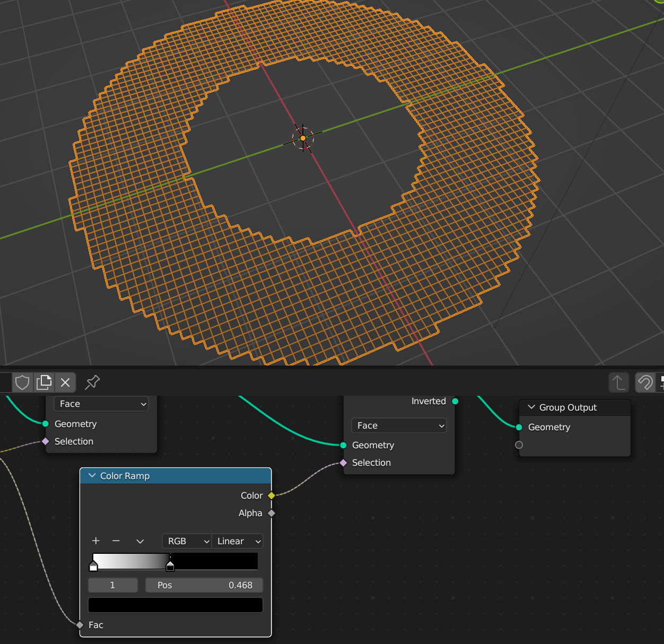The width and height of the screenshot is (664, 644).
Task: Toggle node editor snapping magnet icon
Action: (x=645, y=382)
